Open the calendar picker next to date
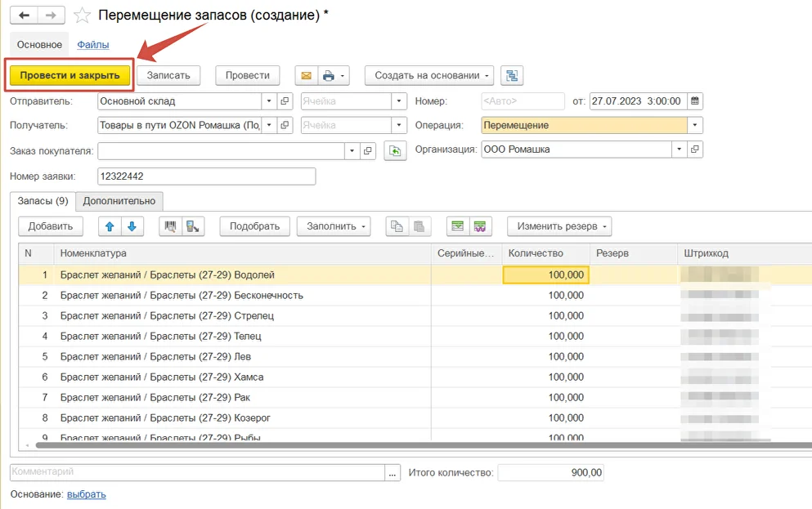This screenshot has height=509, width=812. point(695,101)
